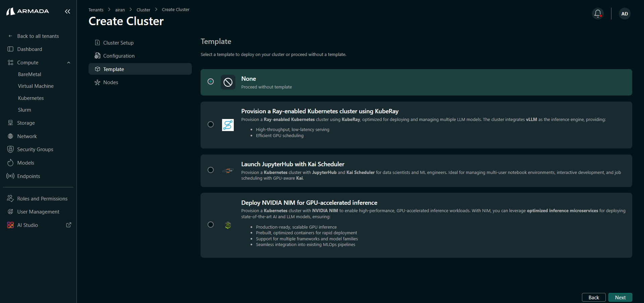Select the KubeRay template option
The image size is (644, 303).
pyautogui.click(x=211, y=124)
